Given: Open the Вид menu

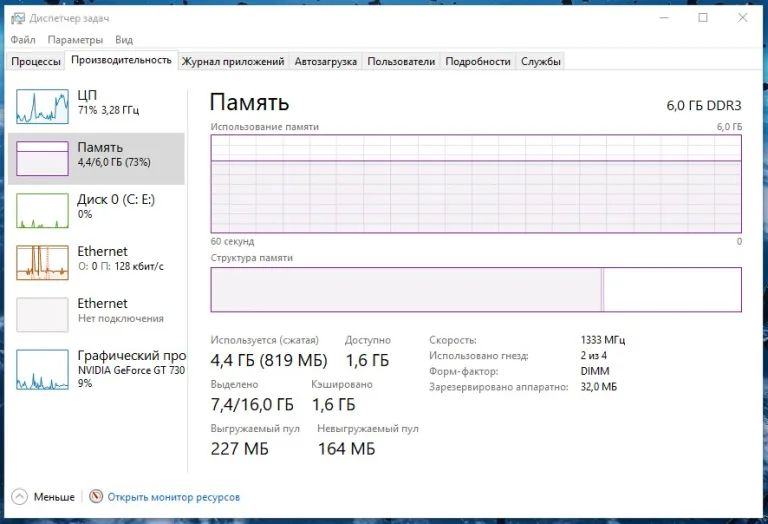Looking at the screenshot, I should pos(124,40).
